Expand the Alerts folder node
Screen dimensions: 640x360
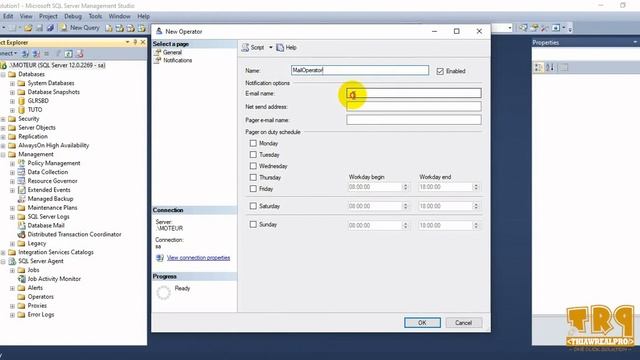[12, 288]
